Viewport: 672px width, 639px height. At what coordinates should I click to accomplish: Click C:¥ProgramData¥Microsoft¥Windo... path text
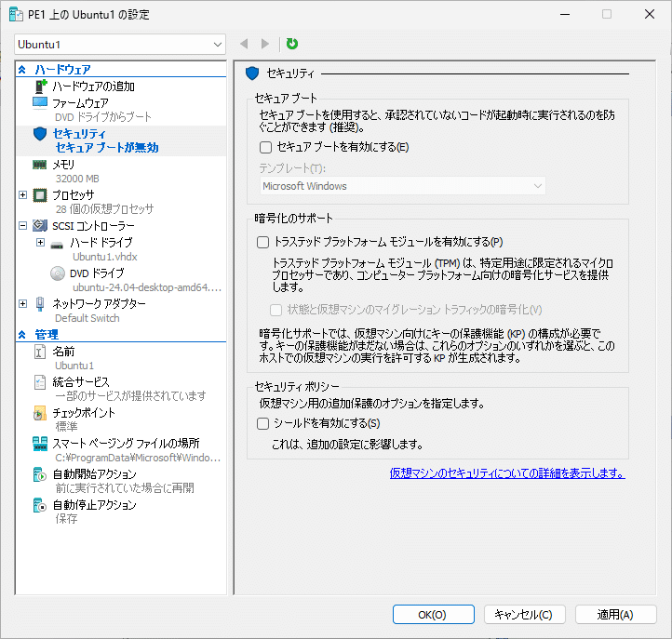tap(138, 458)
